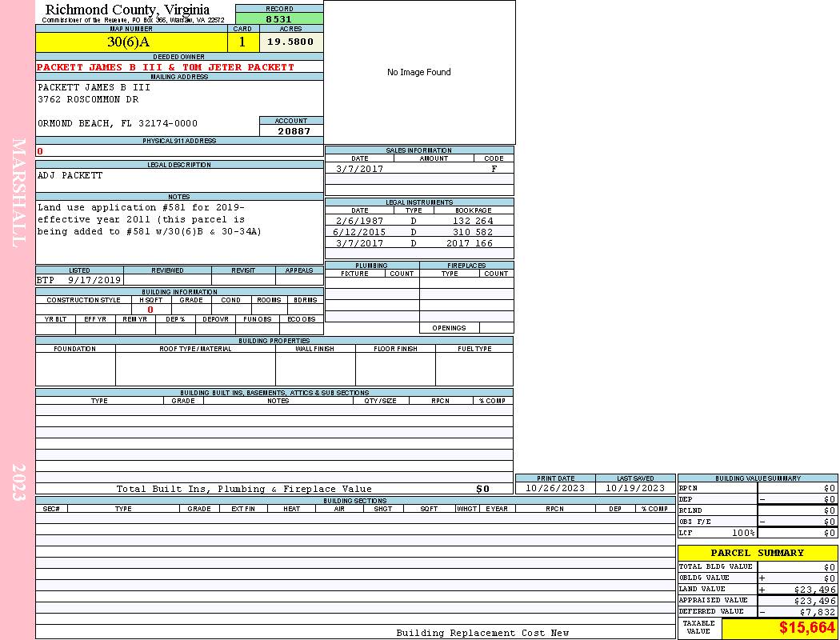Click the account number 20887
Screen dimensions: 840x640
point(294,131)
